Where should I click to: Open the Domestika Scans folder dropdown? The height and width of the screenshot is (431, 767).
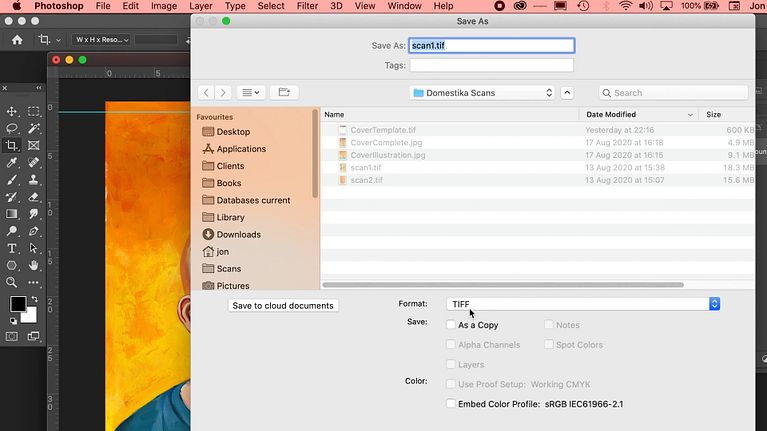coord(482,93)
